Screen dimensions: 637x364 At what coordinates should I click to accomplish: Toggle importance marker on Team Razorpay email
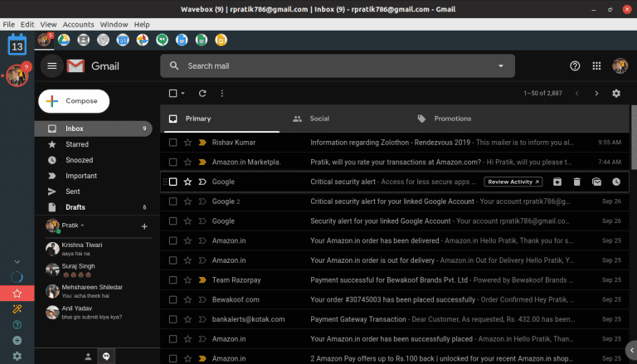tap(202, 280)
